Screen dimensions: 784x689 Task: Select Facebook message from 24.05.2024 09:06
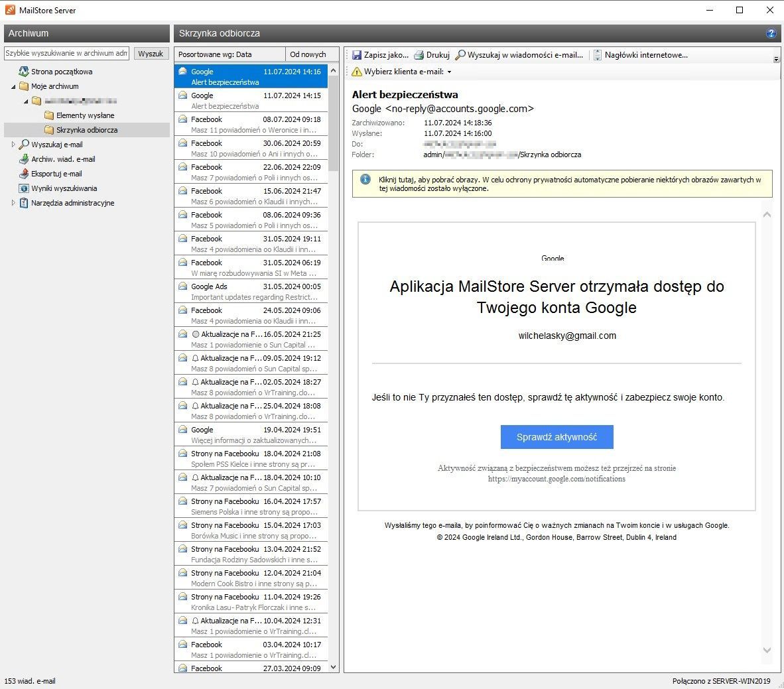pyautogui.click(x=251, y=316)
